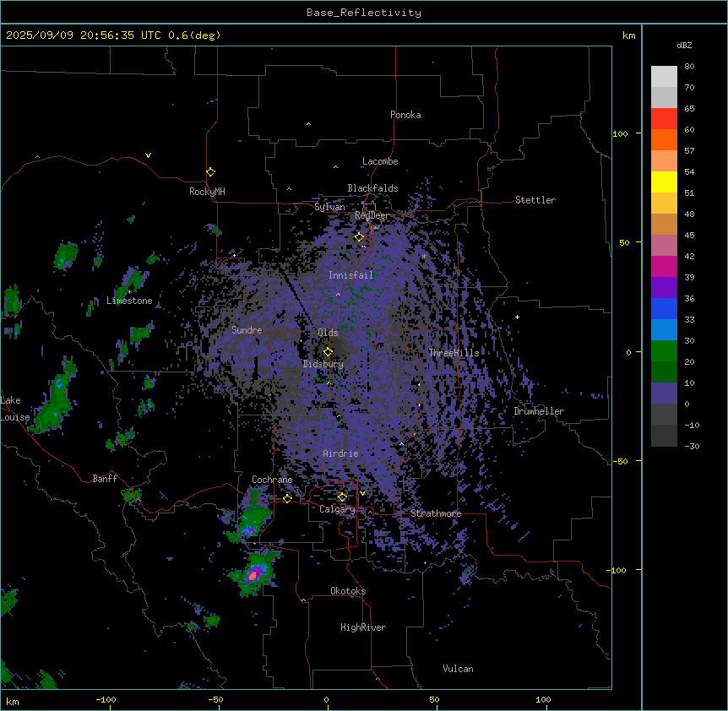This screenshot has height=711, width=728.
Task: Click the ThreeHills label
Action: (454, 353)
